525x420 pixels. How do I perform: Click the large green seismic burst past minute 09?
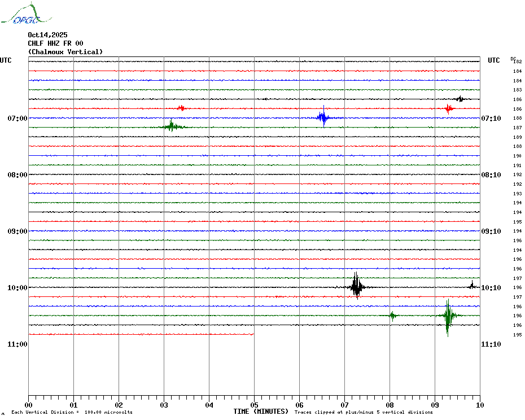[448, 316]
